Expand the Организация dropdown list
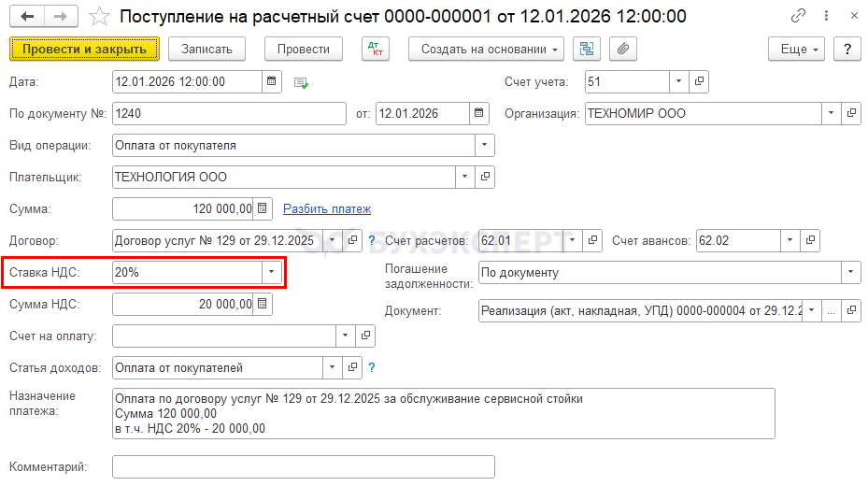 click(831, 113)
